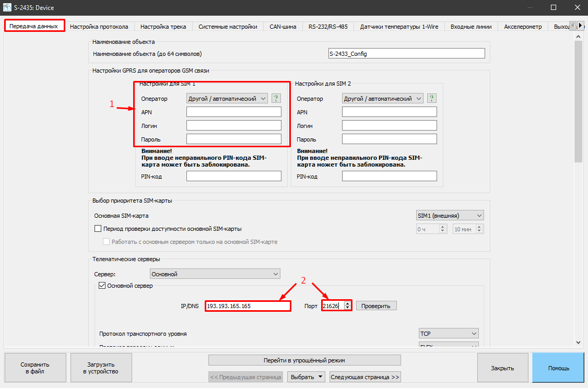This screenshot has width=588, height=388.
Task: Click Сохранить в файл button
Action: click(35, 368)
